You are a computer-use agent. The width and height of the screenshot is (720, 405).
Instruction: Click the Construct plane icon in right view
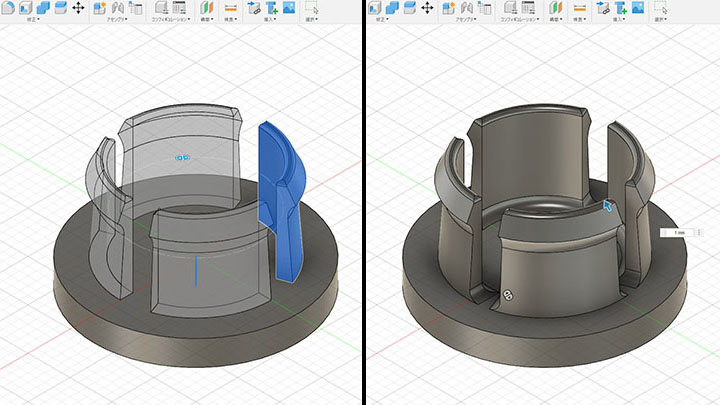click(x=556, y=7)
